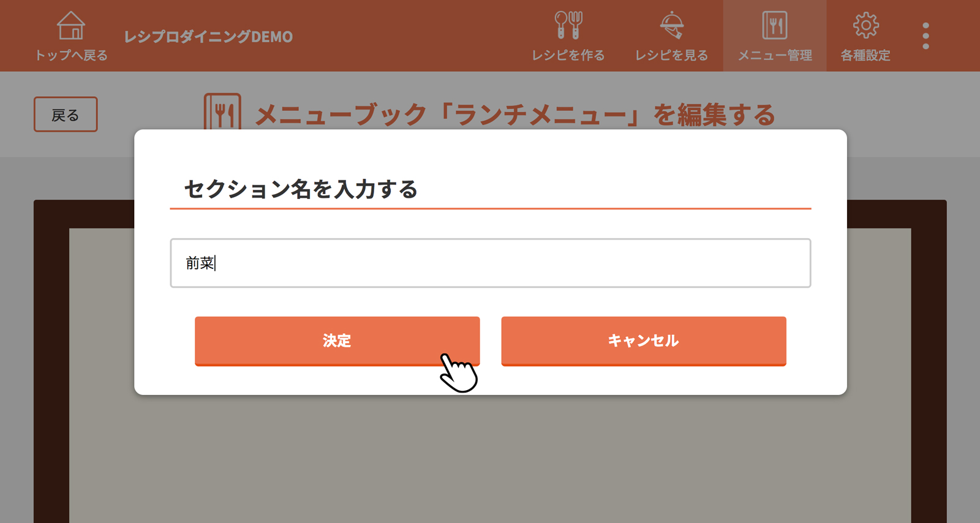
Task: Open the 各種設定 menu label
Action: 865,55
